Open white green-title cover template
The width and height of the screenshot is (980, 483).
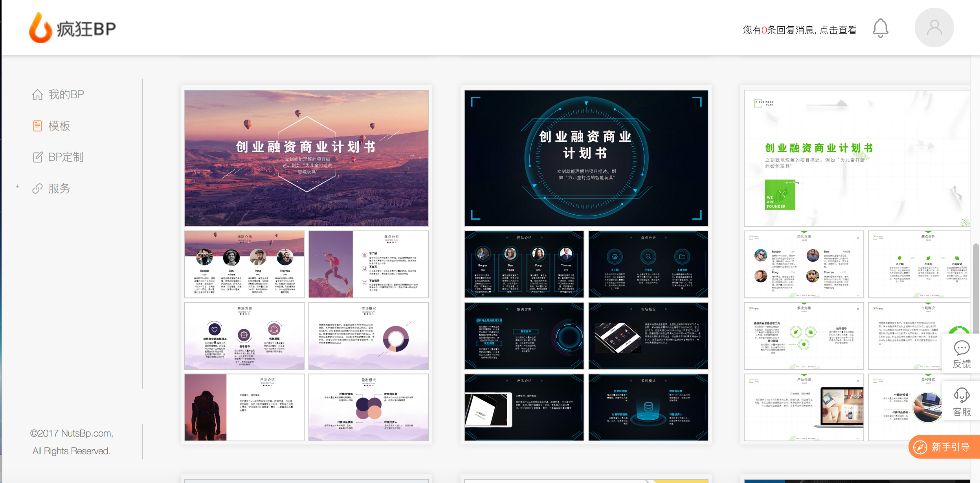(x=857, y=158)
